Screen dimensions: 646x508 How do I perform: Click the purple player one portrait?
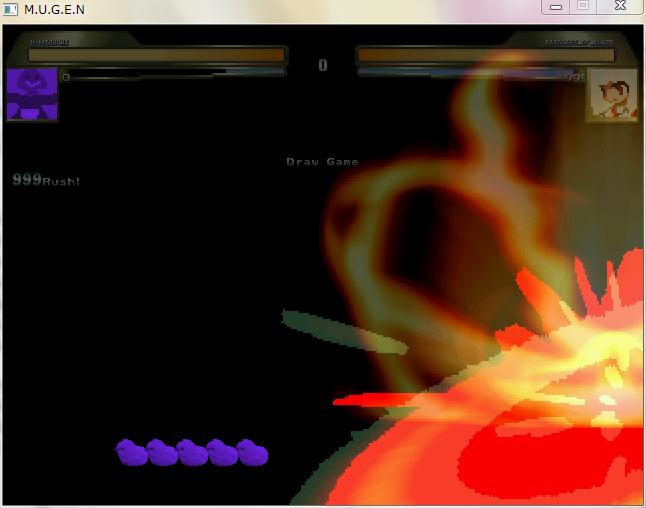click(x=32, y=94)
